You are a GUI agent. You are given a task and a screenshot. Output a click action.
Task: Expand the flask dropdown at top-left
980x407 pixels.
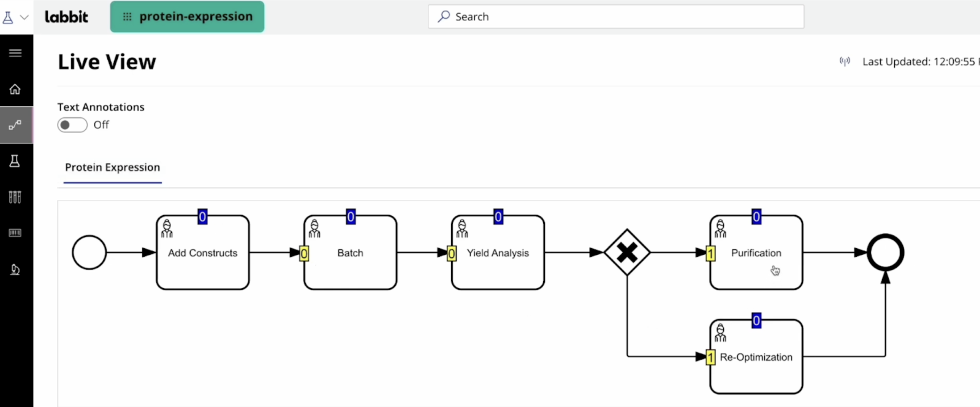tap(15, 17)
